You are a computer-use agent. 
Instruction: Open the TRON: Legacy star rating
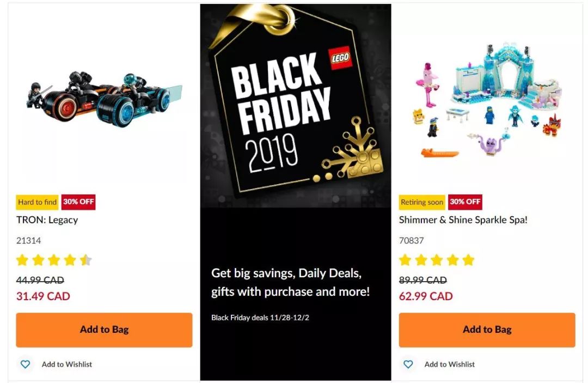[x=54, y=260]
